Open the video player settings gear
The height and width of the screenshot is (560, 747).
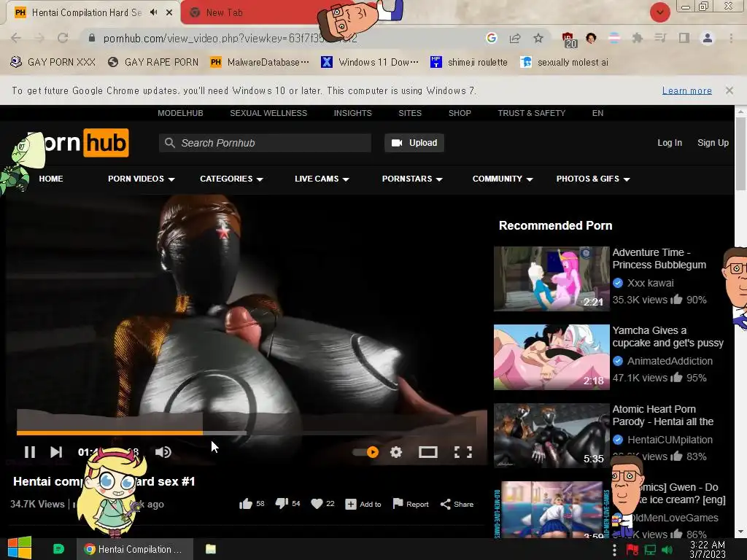396,452
